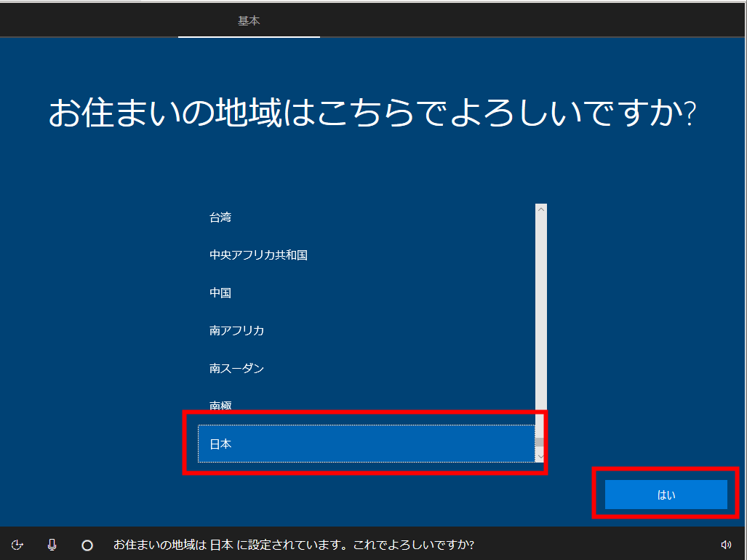Image resolution: width=747 pixels, height=560 pixels.
Task: Open the ease of access icon
Action: tap(17, 545)
